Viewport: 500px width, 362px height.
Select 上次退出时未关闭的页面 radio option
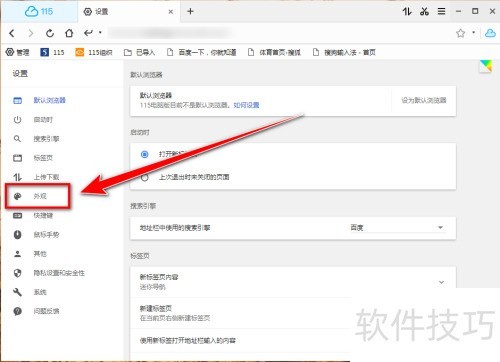pyautogui.click(x=145, y=178)
